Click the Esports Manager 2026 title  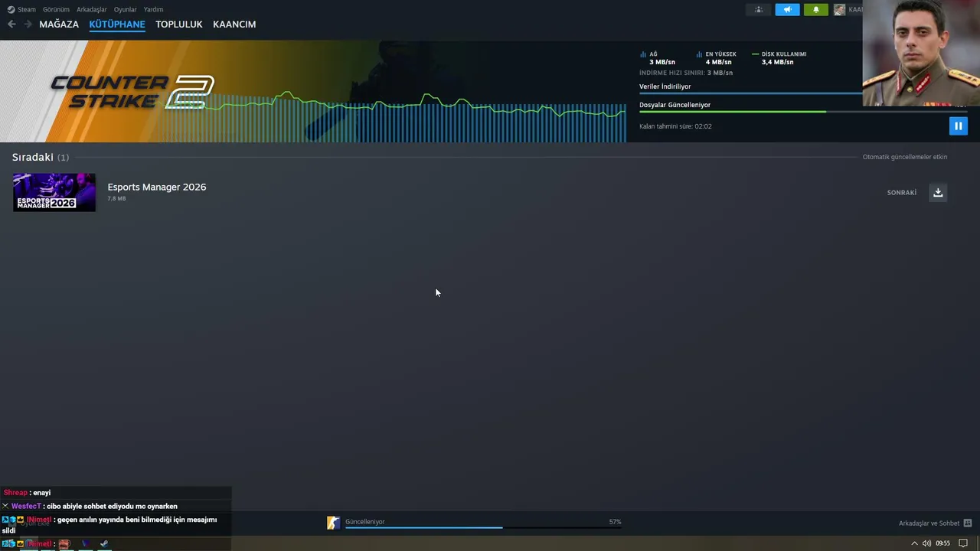coord(157,187)
